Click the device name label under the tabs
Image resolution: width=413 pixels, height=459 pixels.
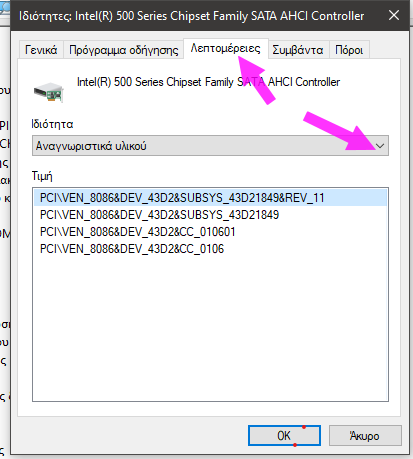[208, 82]
